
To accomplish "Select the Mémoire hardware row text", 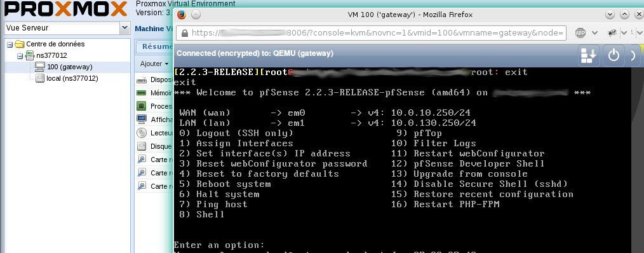I will coord(161,93).
